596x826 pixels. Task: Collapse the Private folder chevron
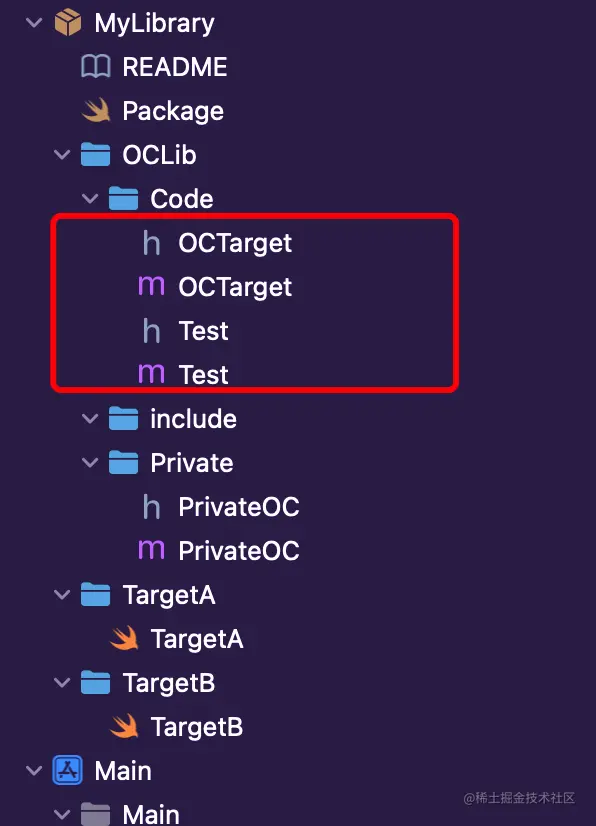(90, 462)
